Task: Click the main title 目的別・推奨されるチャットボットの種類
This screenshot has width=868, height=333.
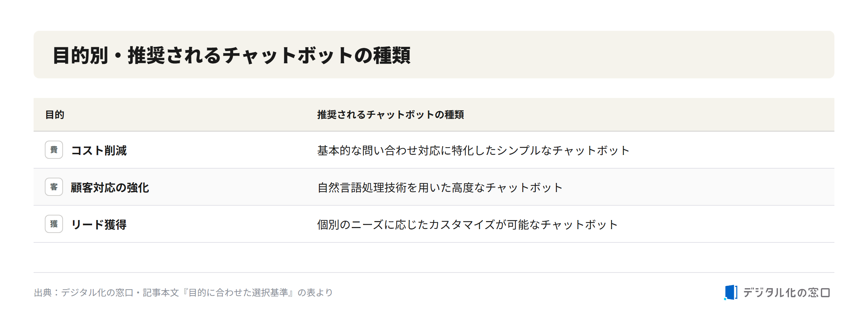Action: 231,55
